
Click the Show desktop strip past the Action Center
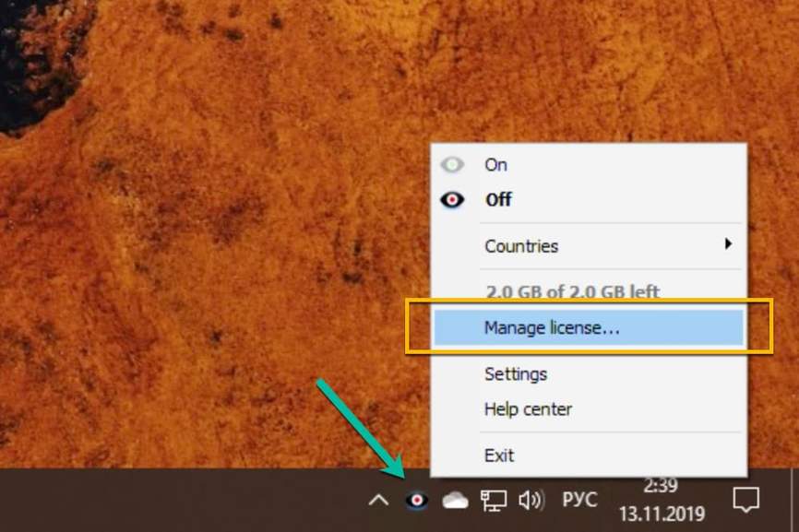pos(795,500)
